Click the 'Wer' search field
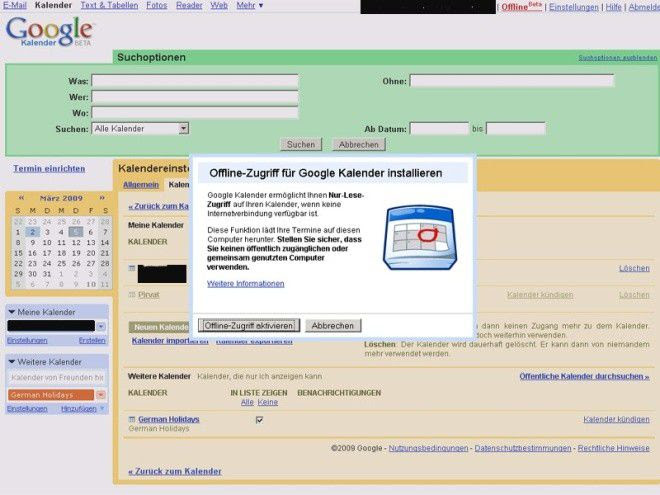This screenshot has width=660, height=495. coord(195,97)
